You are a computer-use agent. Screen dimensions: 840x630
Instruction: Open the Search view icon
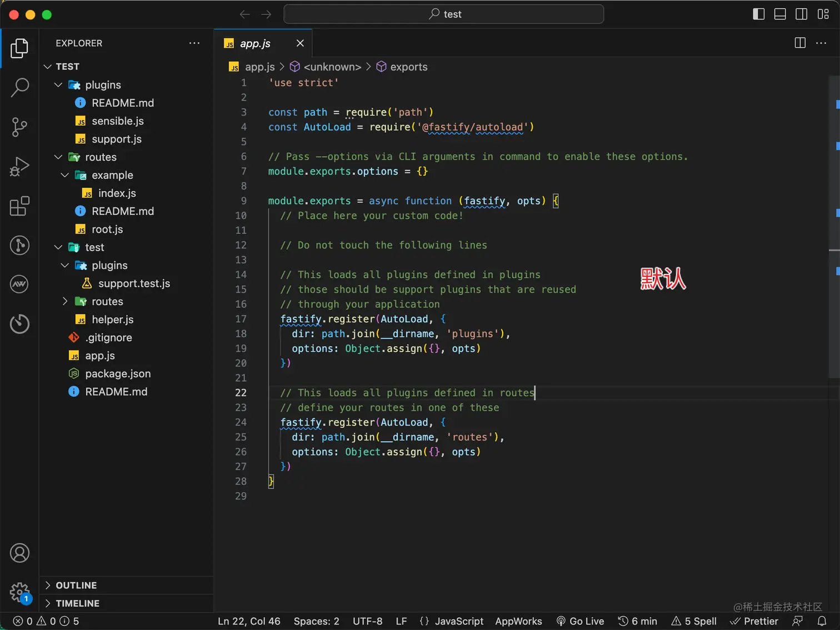point(19,87)
